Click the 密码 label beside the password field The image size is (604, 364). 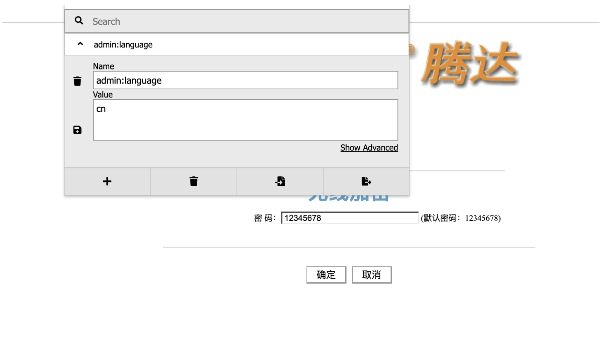pyautogui.click(x=265, y=218)
